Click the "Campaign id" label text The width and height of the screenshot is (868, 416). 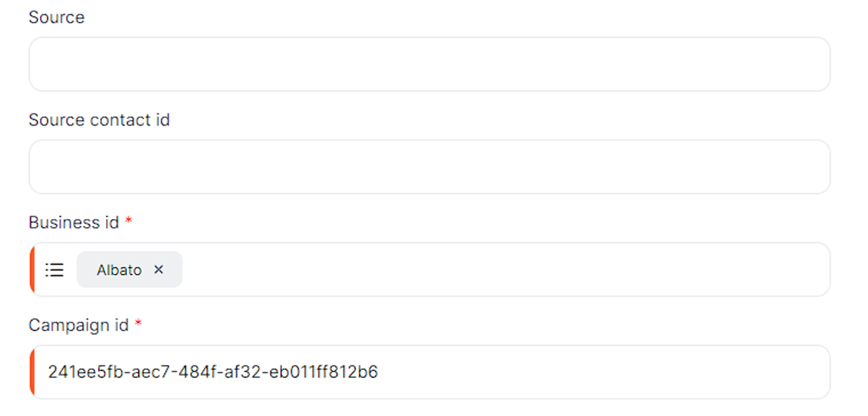click(x=78, y=326)
